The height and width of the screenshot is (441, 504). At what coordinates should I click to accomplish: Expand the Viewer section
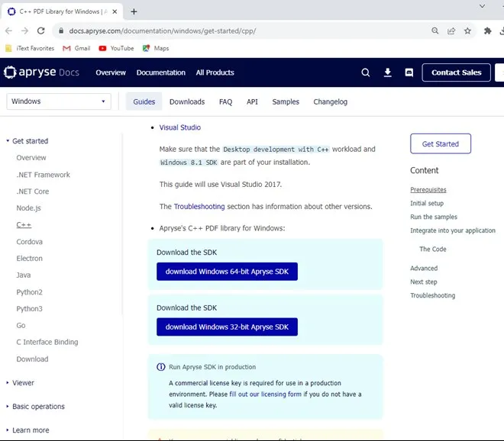(20, 383)
